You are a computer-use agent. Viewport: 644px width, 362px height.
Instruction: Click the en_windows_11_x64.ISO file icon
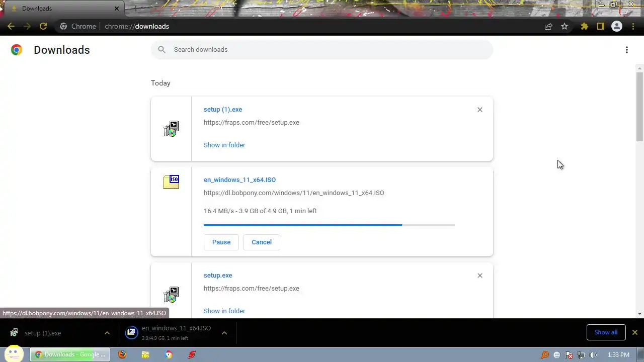171,182
